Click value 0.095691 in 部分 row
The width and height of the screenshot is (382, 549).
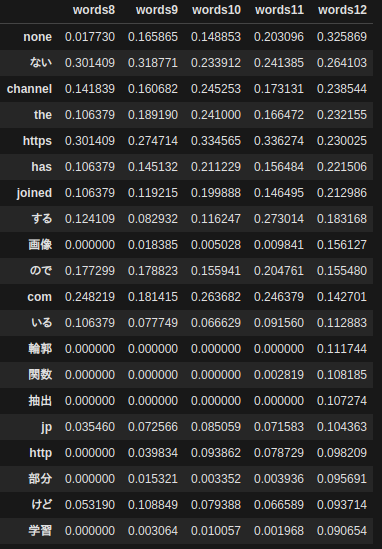point(342,479)
